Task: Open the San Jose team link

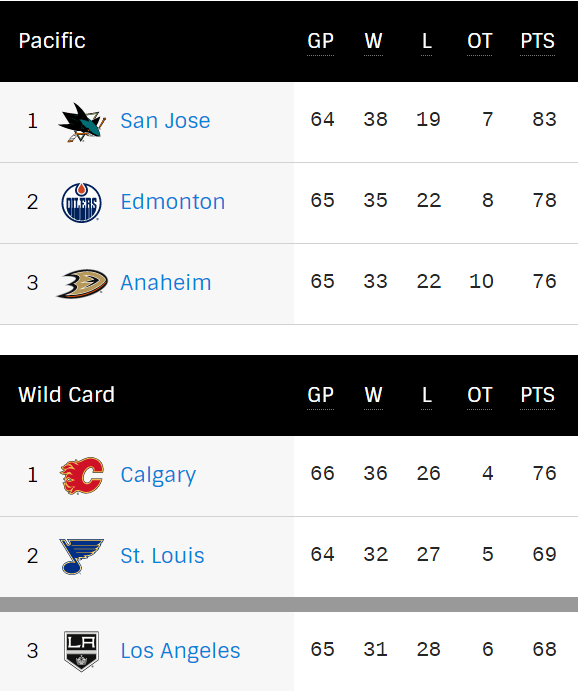Action: pyautogui.click(x=165, y=121)
